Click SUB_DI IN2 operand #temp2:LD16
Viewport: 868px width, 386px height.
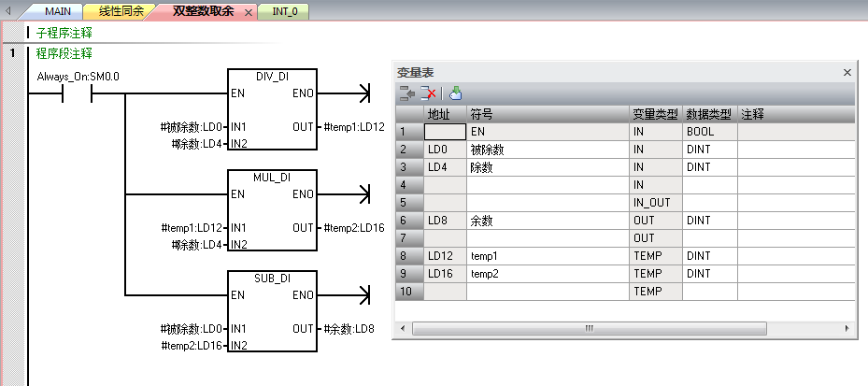pyautogui.click(x=192, y=346)
